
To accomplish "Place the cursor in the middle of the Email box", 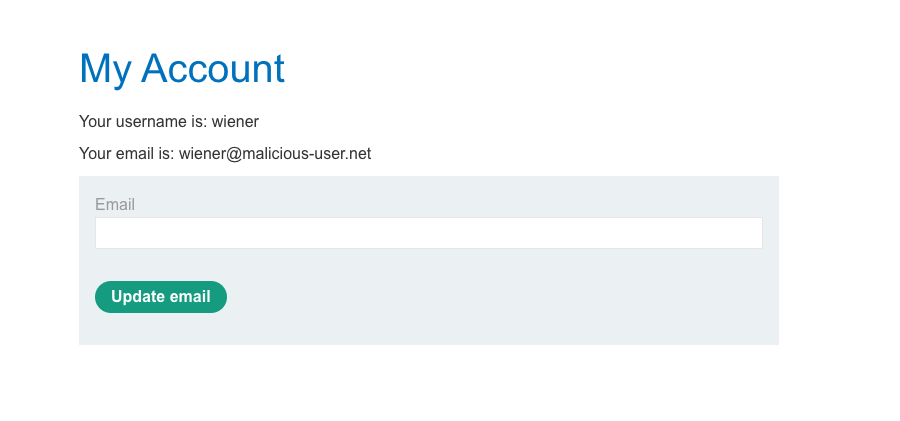I will click(428, 233).
